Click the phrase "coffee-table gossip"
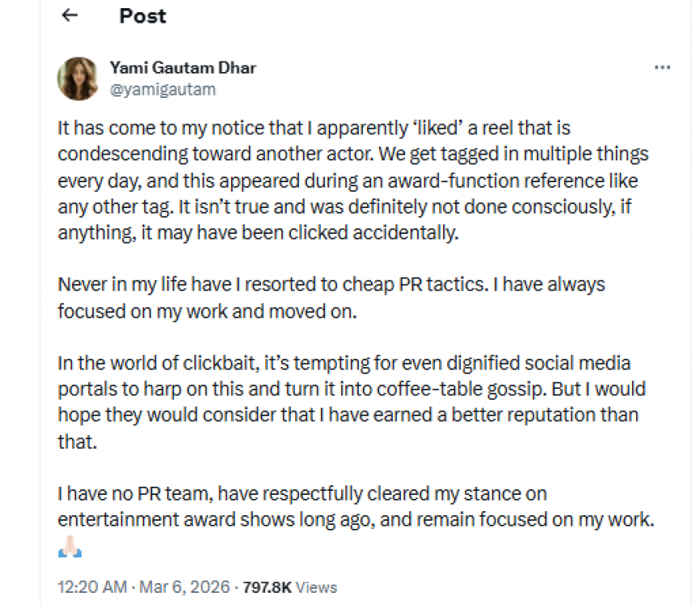This screenshot has height=605, width=700. pos(477,388)
